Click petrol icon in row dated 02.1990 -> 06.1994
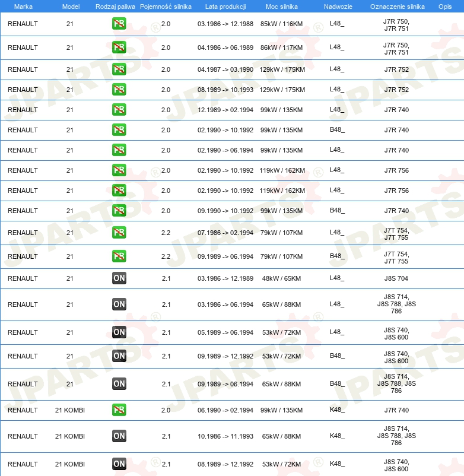The width and height of the screenshot is (464, 476). pyautogui.click(x=119, y=150)
